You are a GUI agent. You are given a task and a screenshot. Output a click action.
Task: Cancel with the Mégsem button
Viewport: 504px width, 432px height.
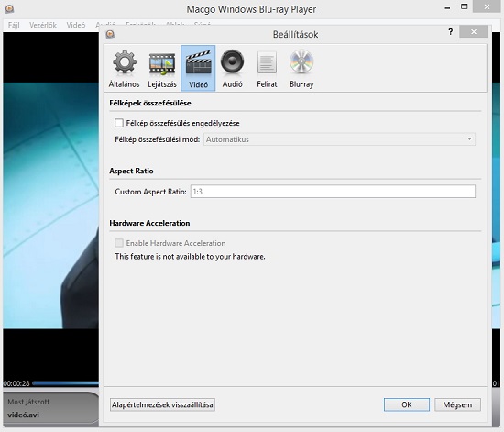tap(457, 404)
